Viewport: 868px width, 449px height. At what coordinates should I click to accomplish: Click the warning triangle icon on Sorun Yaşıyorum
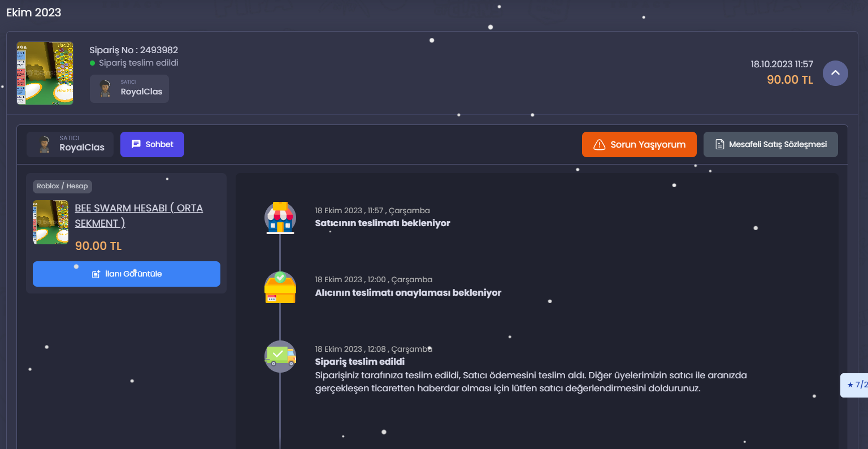point(600,145)
